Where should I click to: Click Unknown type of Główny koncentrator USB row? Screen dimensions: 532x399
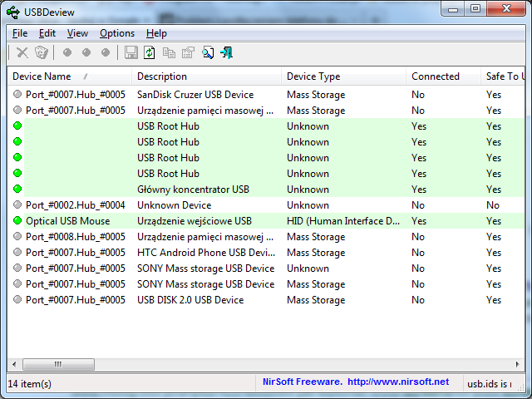click(308, 190)
